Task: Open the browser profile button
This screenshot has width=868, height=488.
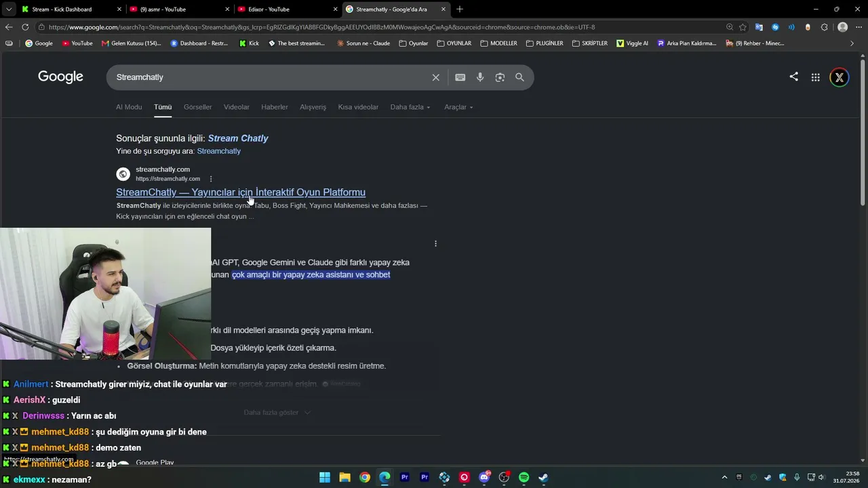Action: point(842,27)
